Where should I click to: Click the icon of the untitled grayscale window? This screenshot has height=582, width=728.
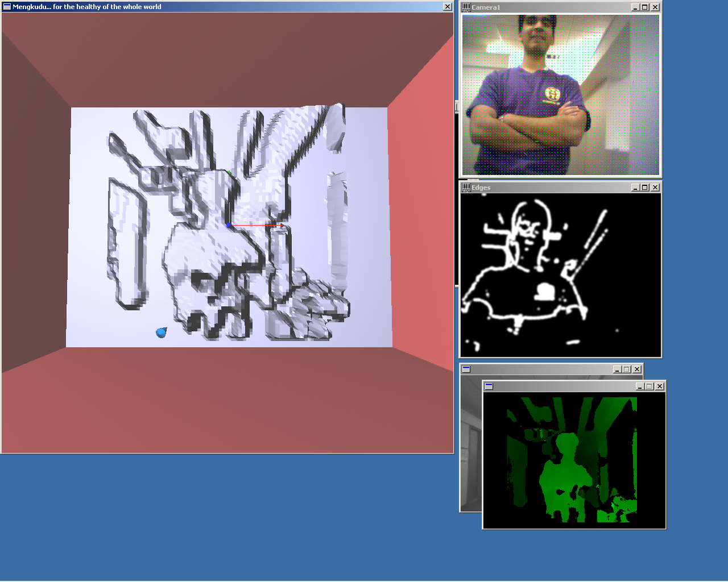[x=466, y=369]
